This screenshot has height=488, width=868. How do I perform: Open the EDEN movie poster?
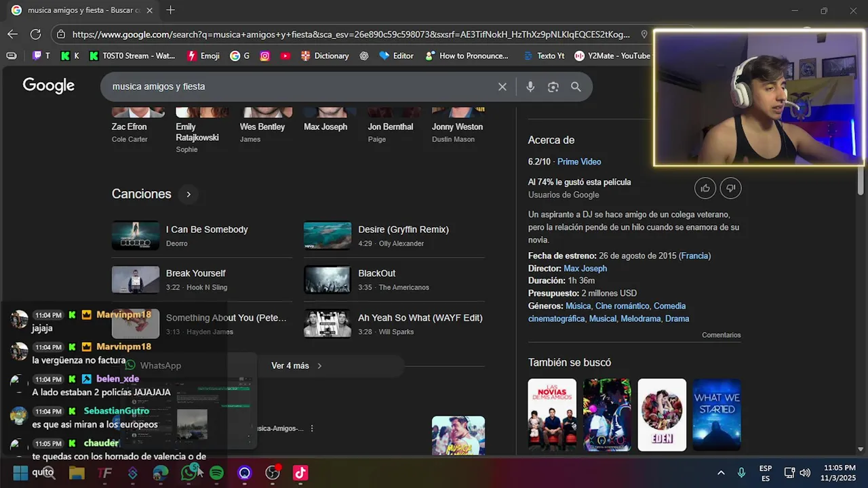(662, 415)
